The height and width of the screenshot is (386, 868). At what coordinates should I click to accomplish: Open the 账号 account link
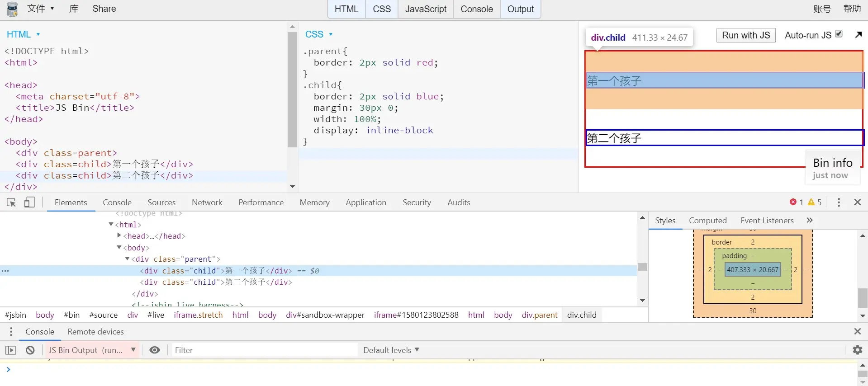[822, 9]
